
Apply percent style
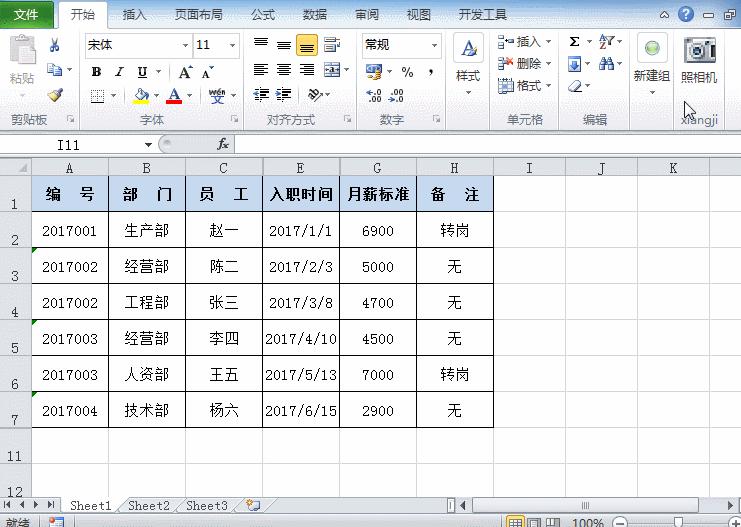(407, 72)
